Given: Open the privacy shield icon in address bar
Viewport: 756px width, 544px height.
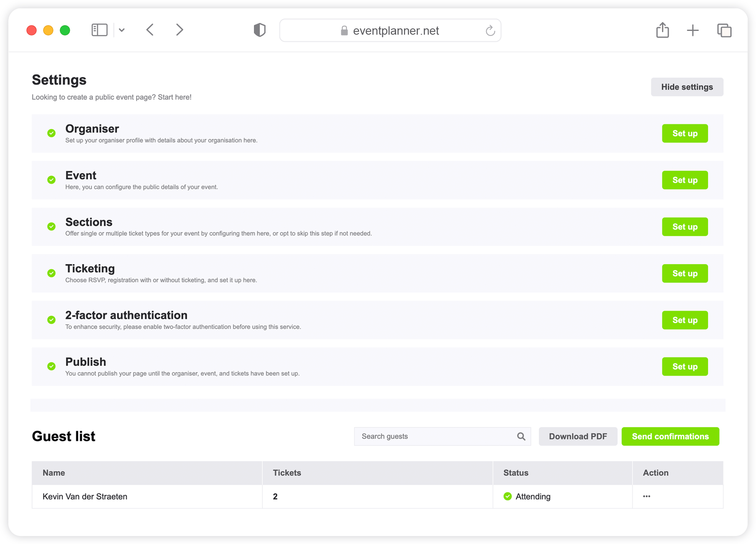Looking at the screenshot, I should point(259,30).
